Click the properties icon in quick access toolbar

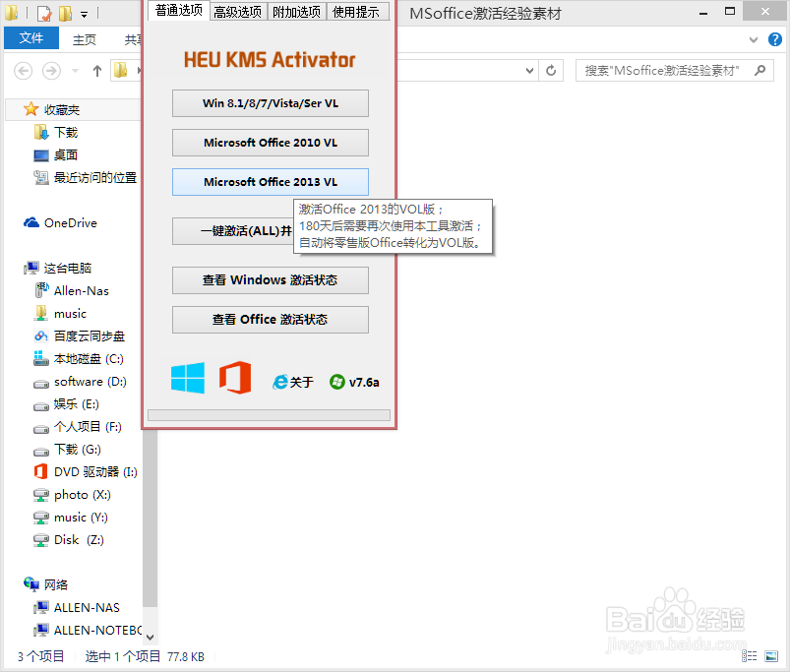pos(44,13)
